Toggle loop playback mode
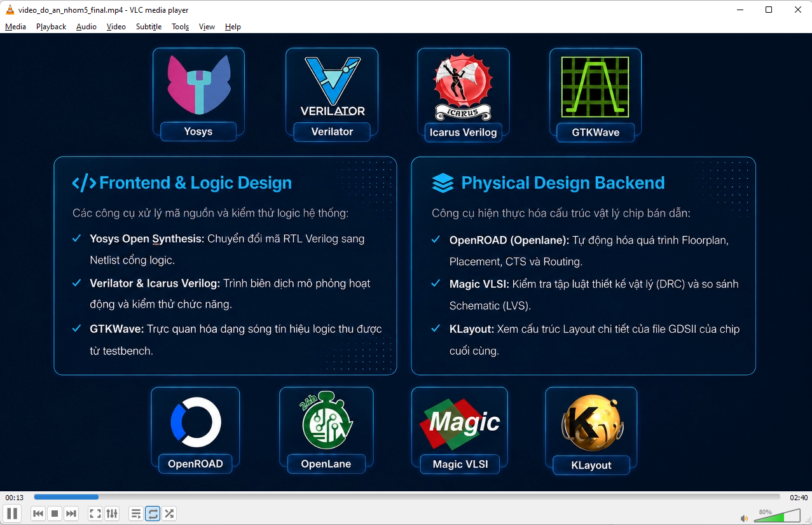Image resolution: width=812 pixels, height=525 pixels. [x=153, y=514]
